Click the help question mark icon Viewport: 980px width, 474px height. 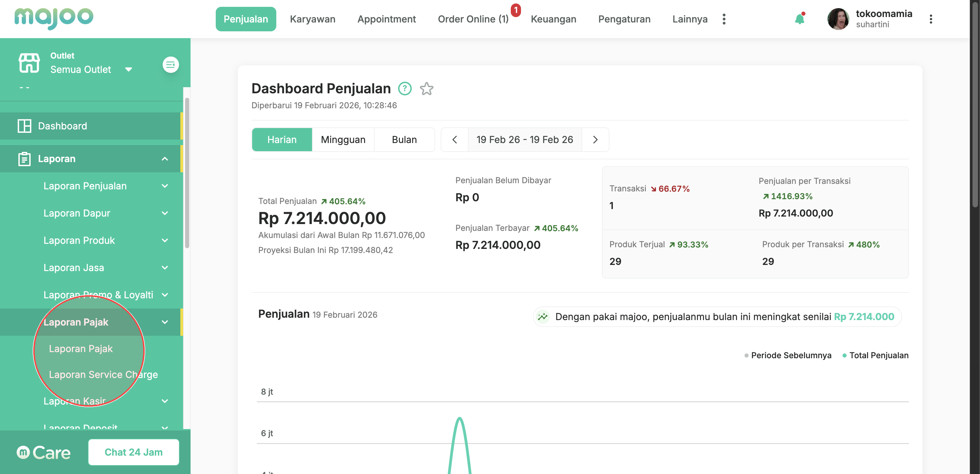pyautogui.click(x=404, y=89)
